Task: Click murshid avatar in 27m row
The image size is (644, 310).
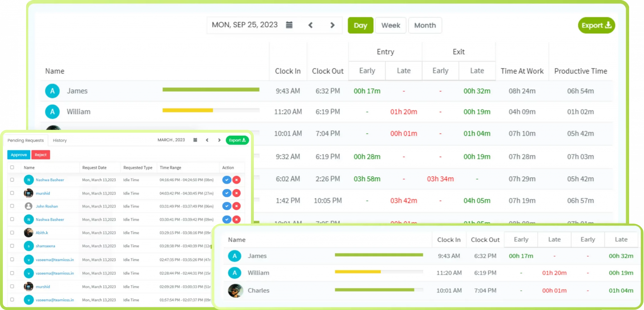Action: [x=28, y=193]
